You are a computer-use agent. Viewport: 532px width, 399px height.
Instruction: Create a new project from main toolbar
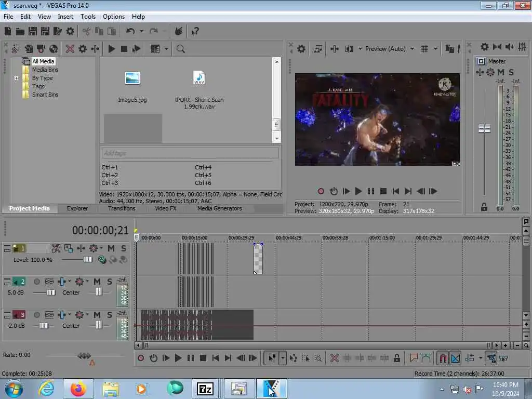7,31
